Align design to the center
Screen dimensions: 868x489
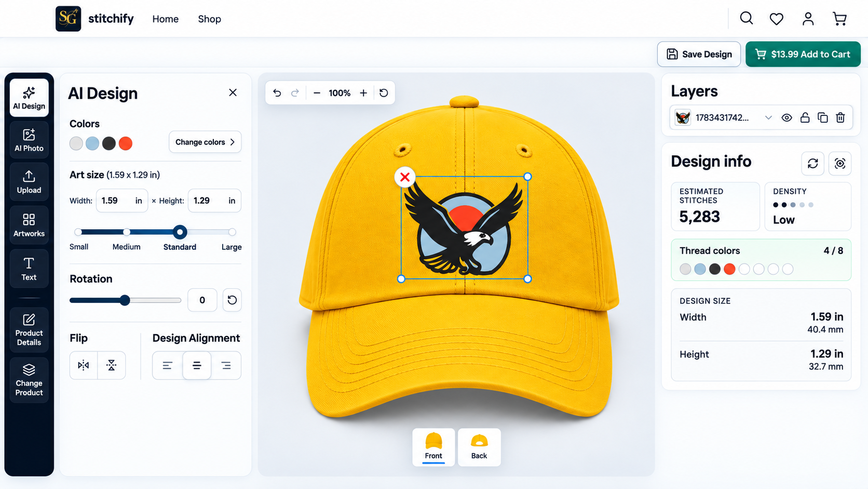pyautogui.click(x=197, y=365)
